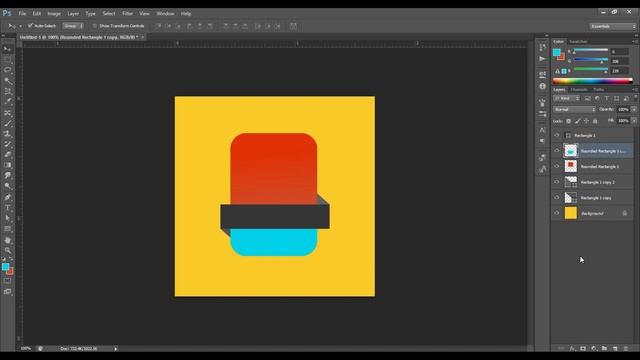Hide the Rounded Rectangle 1 copy layer
The width and height of the screenshot is (640, 360).
pos(557,151)
